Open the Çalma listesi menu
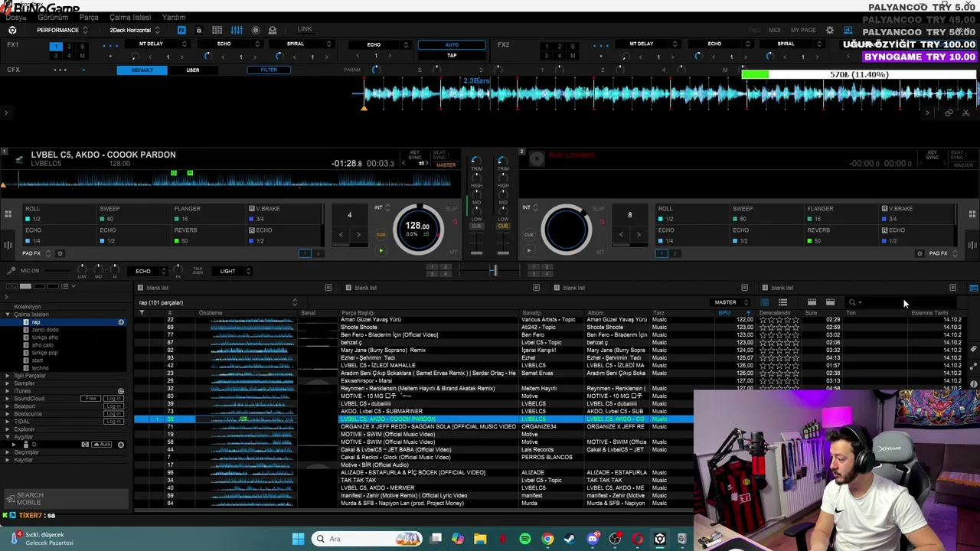Image resolution: width=980 pixels, height=551 pixels. [x=130, y=18]
